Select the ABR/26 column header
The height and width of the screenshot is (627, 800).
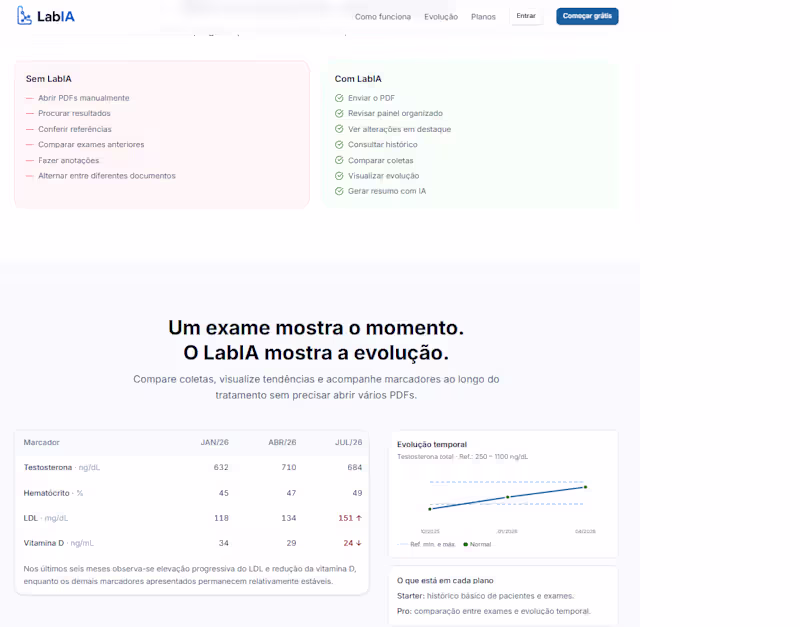click(x=282, y=442)
